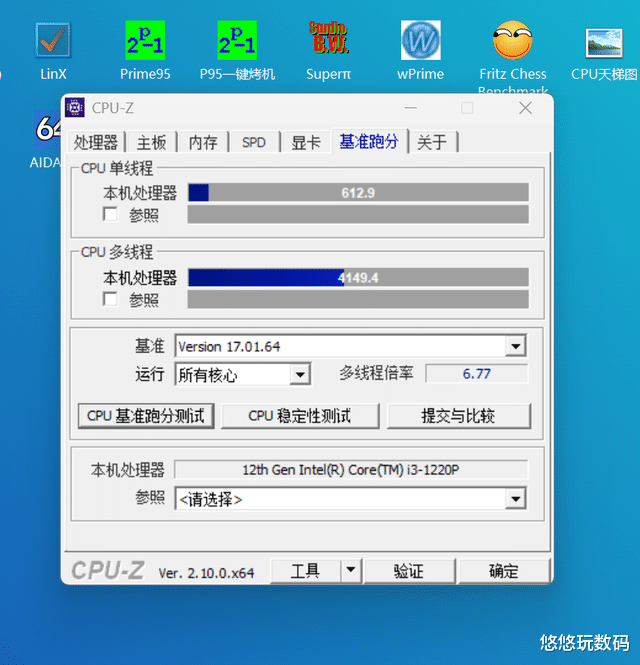Click the CPU-Z title bar app icon
640x665 pixels.
[x=75, y=108]
